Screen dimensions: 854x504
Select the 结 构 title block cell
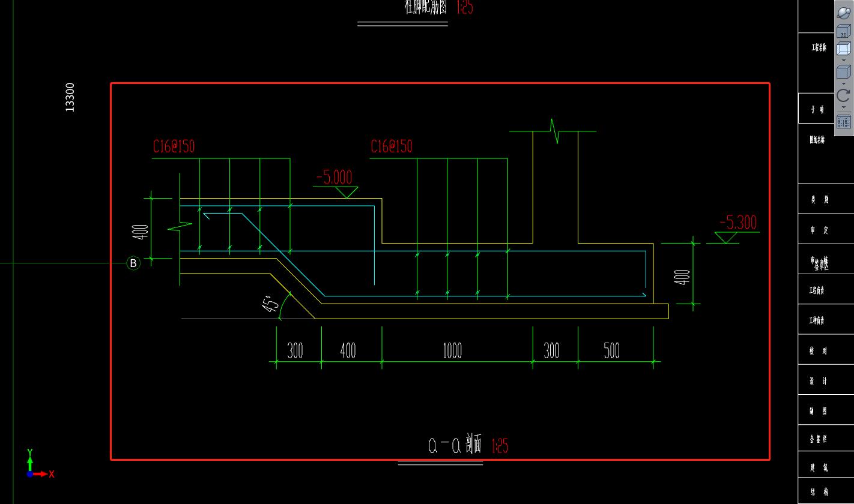(820, 492)
